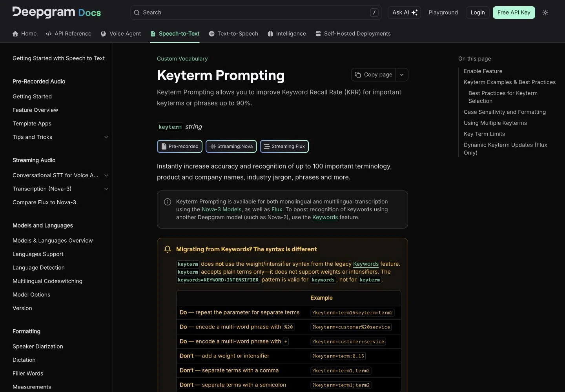This screenshot has width=565, height=392.
Task: Click the info circle icon in note
Action: point(168,202)
